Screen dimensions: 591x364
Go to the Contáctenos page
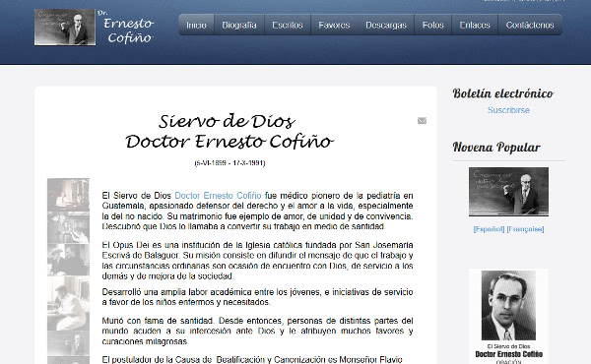click(530, 25)
